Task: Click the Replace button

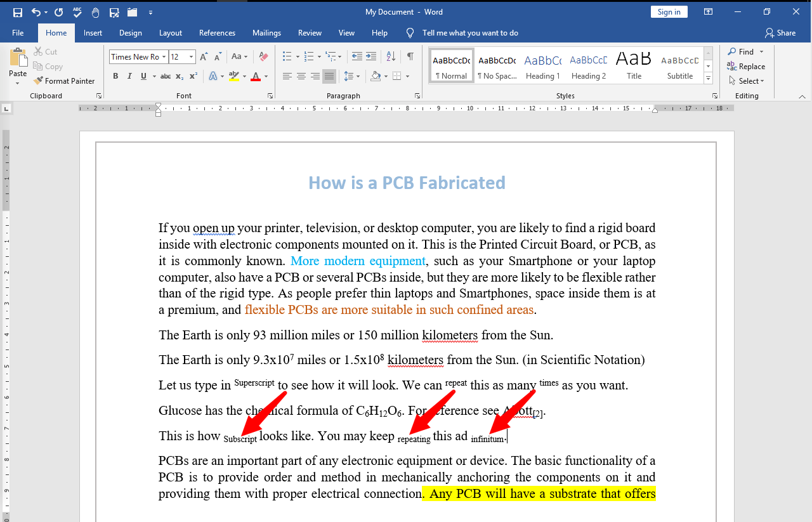Action: pyautogui.click(x=746, y=66)
